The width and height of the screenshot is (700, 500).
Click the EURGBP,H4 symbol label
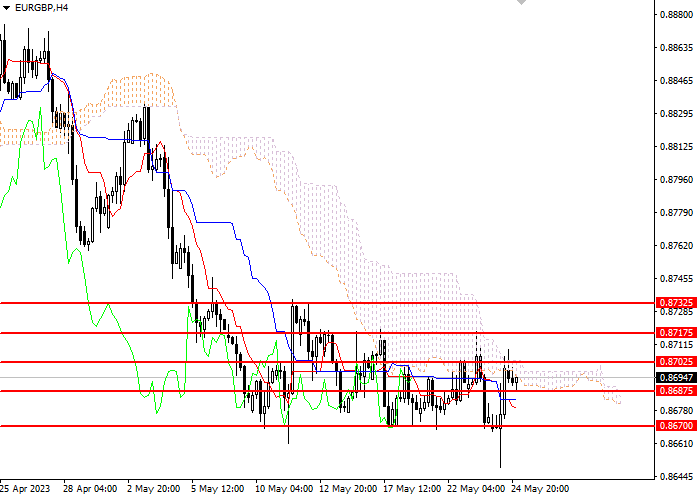tap(42, 8)
